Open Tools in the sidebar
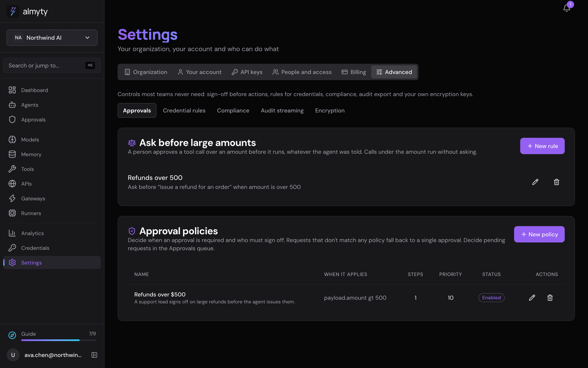Image resolution: width=588 pixels, height=368 pixels. [x=52, y=169]
